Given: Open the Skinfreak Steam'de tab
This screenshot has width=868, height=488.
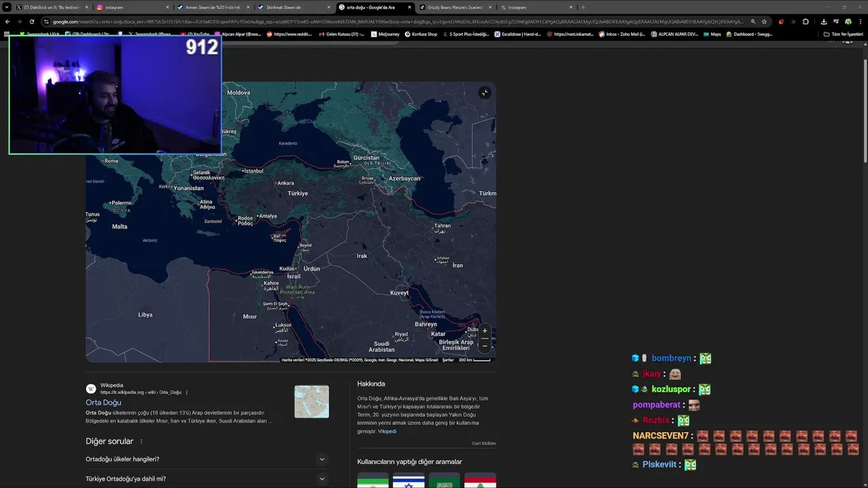Looking at the screenshot, I should [293, 7].
